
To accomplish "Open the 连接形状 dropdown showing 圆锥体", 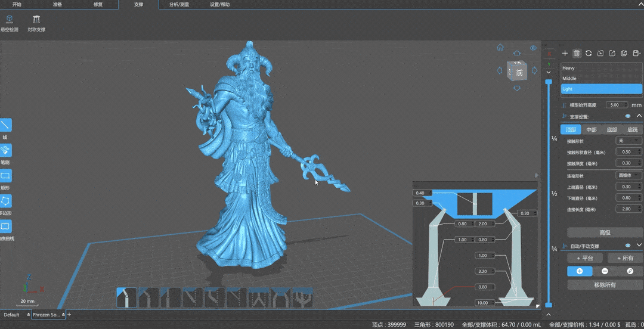I will [628, 175].
